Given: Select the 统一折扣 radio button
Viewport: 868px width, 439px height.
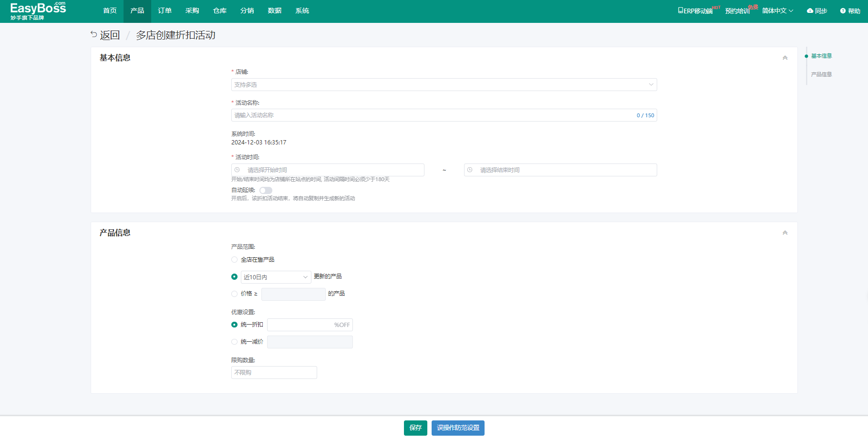Looking at the screenshot, I should (x=234, y=325).
